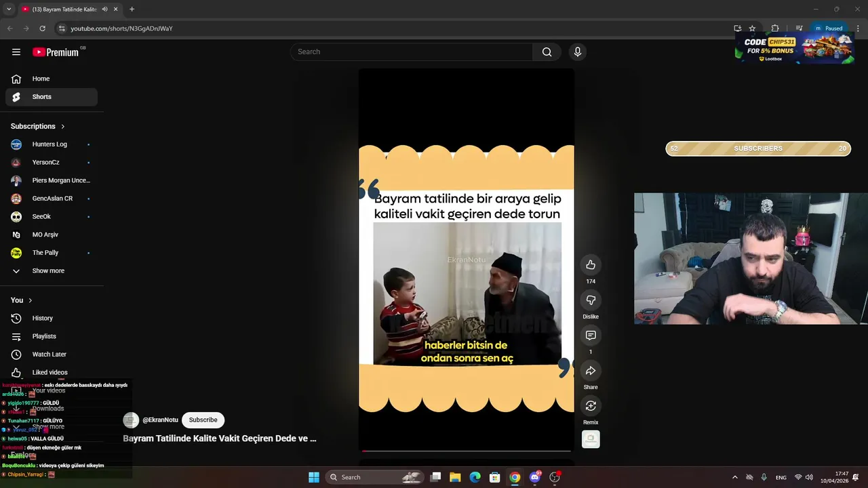Screen dimensions: 868x488
Task: Select Shorts in the sidebar
Action: pyautogui.click(x=52, y=97)
